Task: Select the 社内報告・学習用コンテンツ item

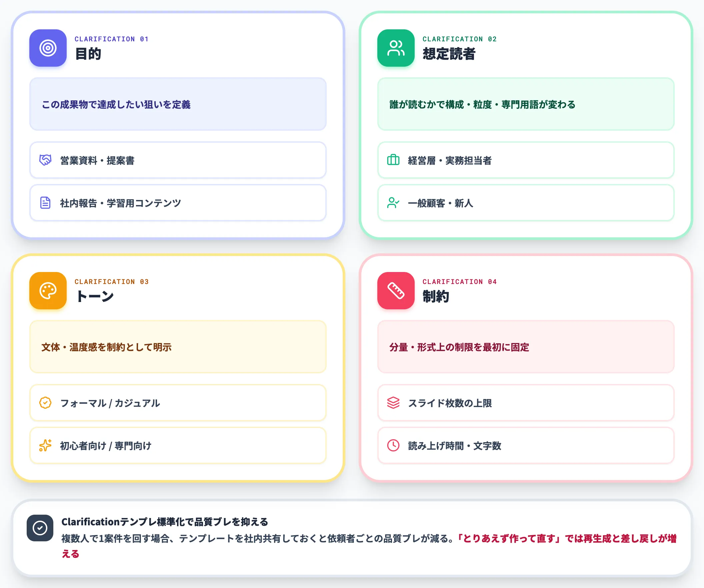Action: tap(178, 203)
